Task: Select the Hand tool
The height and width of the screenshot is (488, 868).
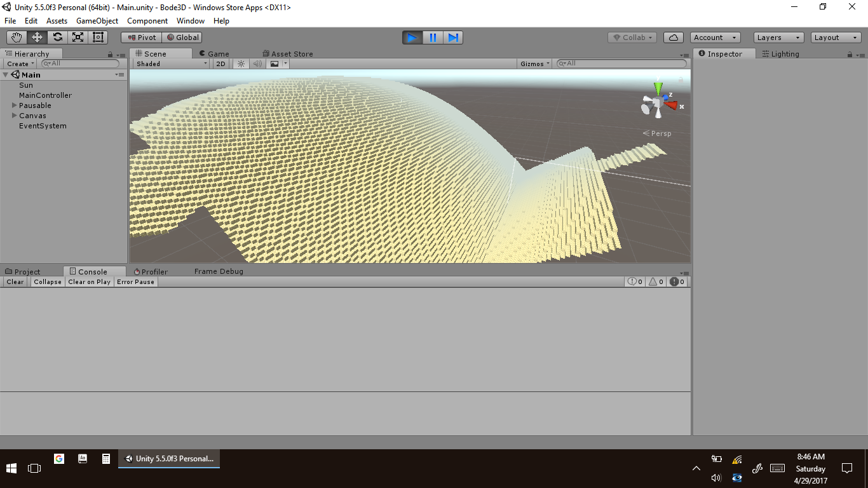Action: pos(17,37)
